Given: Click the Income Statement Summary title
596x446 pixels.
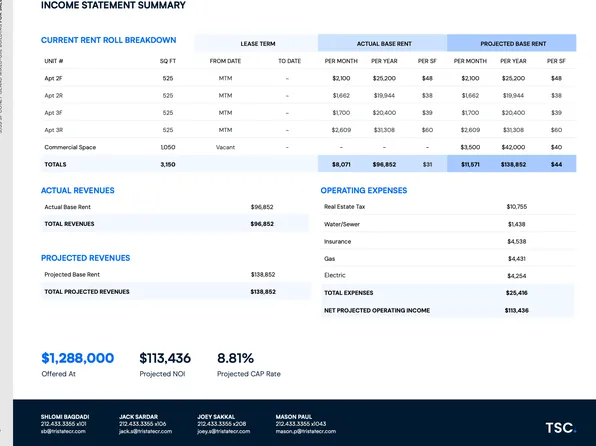Looking at the screenshot, I should point(113,5).
